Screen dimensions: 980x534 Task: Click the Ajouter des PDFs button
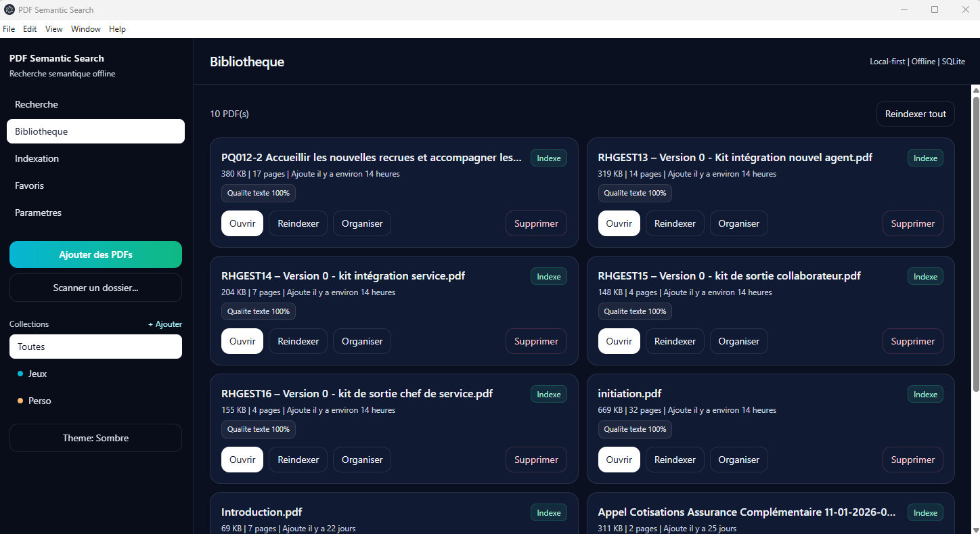95,254
